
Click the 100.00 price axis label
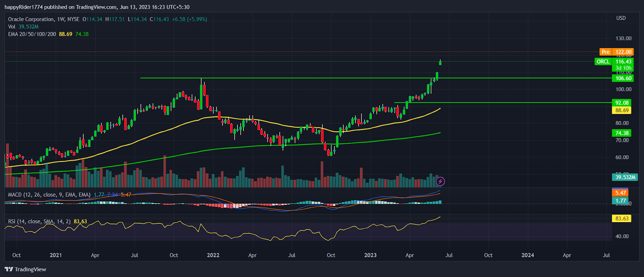click(x=623, y=90)
